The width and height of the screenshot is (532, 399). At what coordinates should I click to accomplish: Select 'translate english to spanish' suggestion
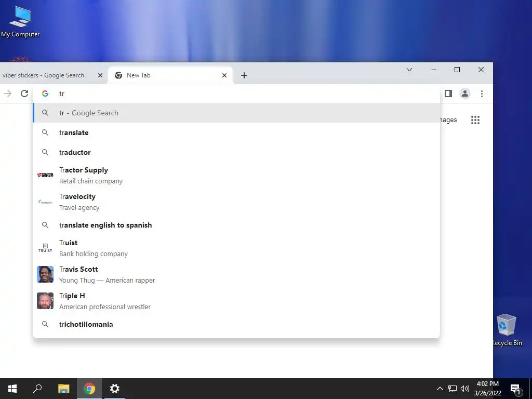(236, 225)
